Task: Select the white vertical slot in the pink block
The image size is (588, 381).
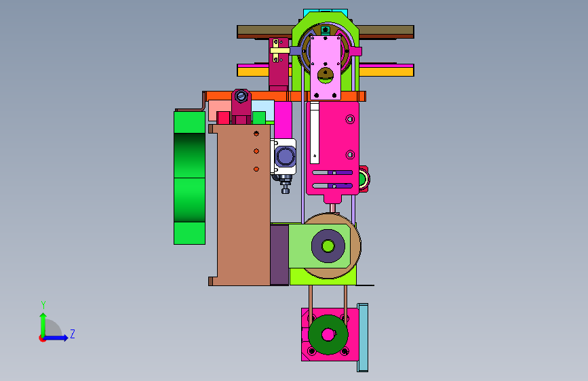Action: (x=315, y=133)
